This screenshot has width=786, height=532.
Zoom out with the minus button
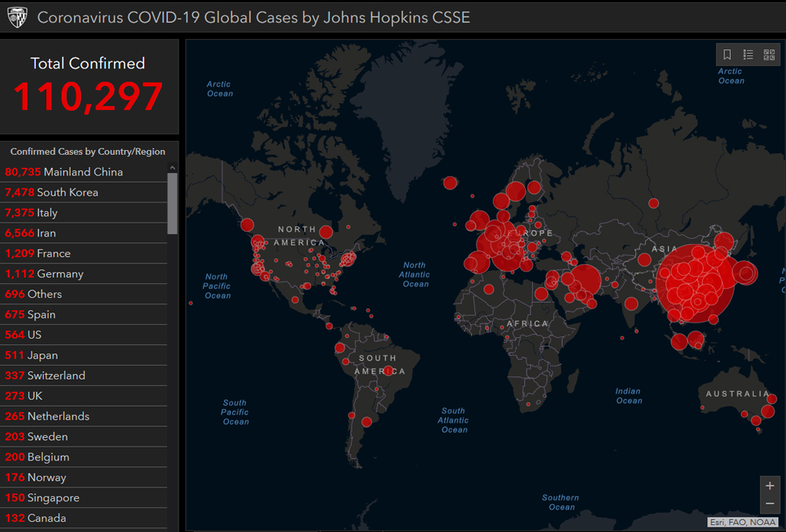(x=770, y=504)
